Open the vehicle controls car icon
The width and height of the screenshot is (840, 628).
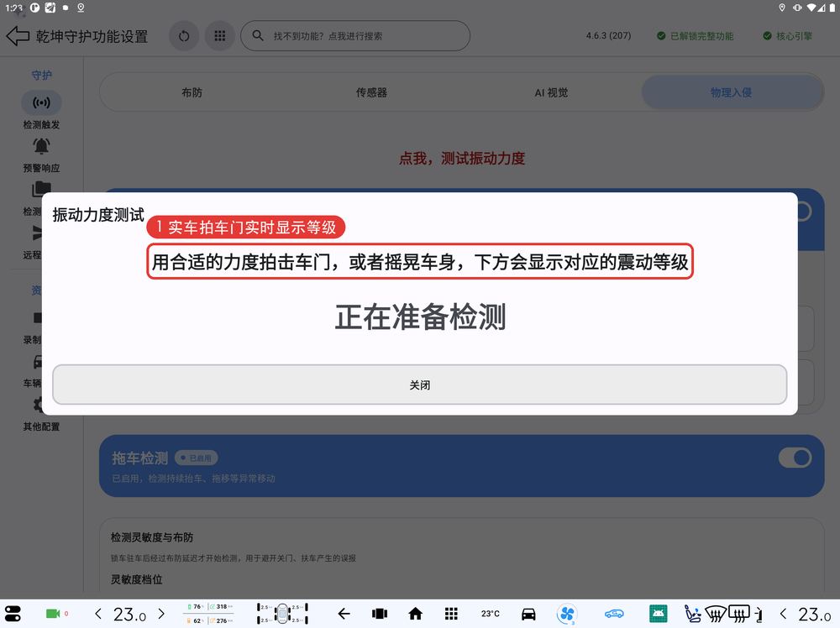click(x=528, y=614)
